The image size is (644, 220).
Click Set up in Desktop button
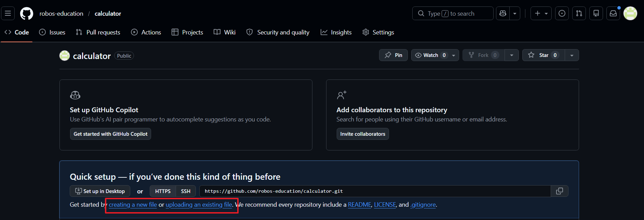click(100, 191)
